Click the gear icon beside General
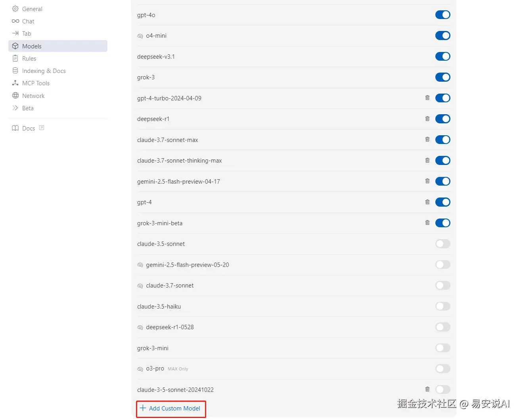Screen dimensions: 521x420 click(15, 9)
